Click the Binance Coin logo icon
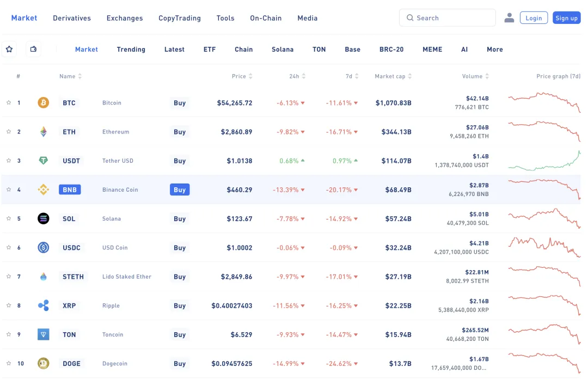588x379 pixels. [x=44, y=189]
